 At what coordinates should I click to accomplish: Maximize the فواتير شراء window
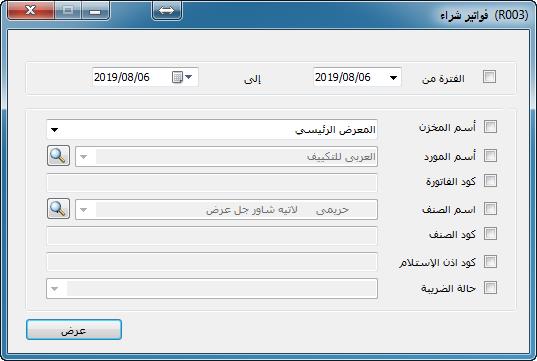coord(68,11)
